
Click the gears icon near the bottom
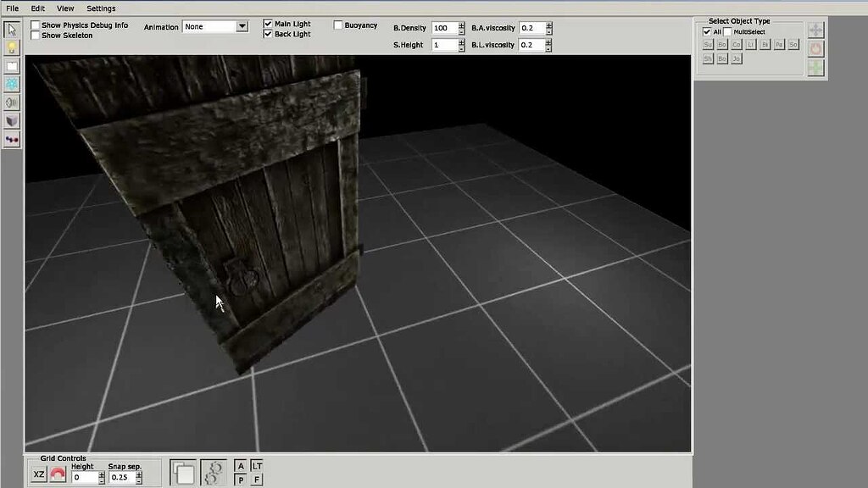pyautogui.click(x=214, y=472)
